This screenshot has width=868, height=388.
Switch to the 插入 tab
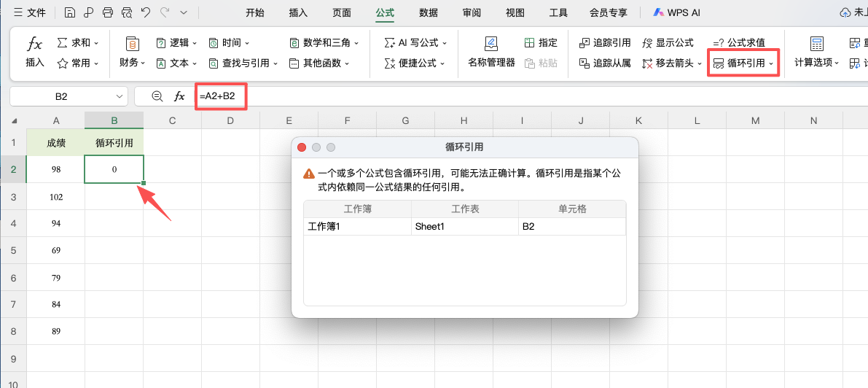(x=298, y=12)
